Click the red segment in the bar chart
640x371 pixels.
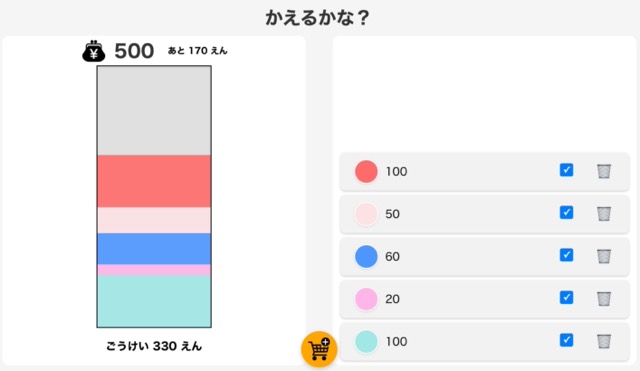coord(154,181)
